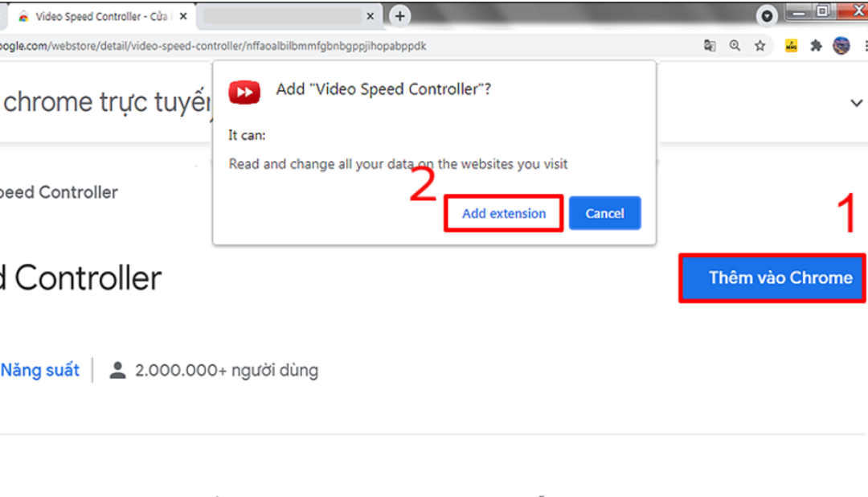
Task: Click the Video Speed Controller dialog icon
Action: click(244, 92)
